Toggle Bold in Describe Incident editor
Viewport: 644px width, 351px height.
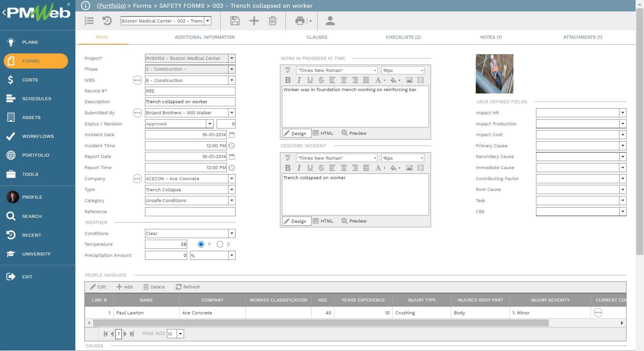pos(288,168)
